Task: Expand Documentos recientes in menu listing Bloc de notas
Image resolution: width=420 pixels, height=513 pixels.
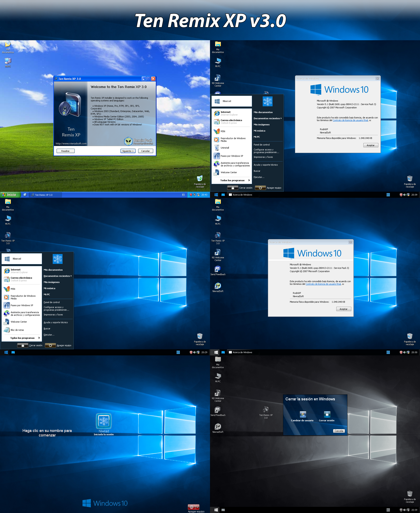Action: click(57, 276)
